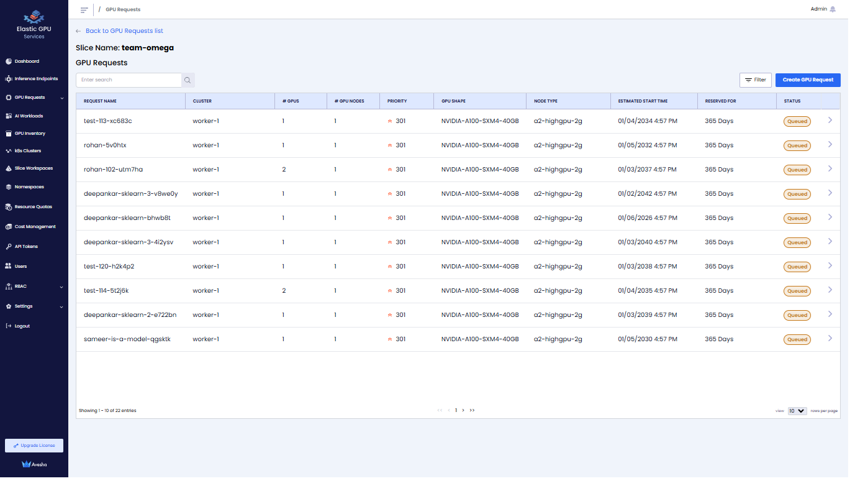Image resolution: width=868 pixels, height=486 pixels.
Task: Open GPU Inventory page
Action: pos(30,134)
